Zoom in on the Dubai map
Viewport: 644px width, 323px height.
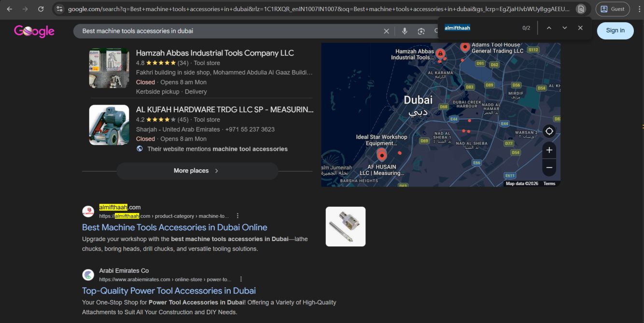click(x=549, y=150)
